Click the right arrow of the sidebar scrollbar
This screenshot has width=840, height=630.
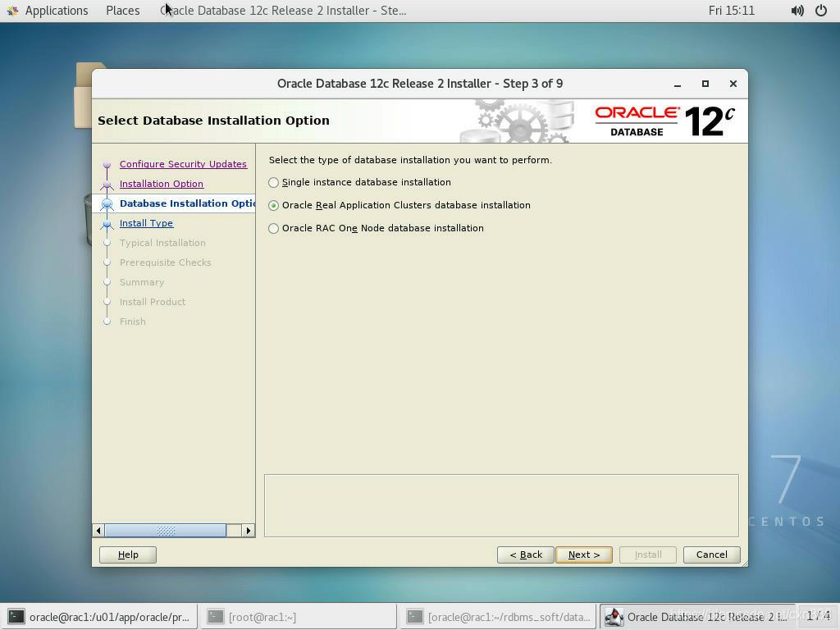point(249,531)
